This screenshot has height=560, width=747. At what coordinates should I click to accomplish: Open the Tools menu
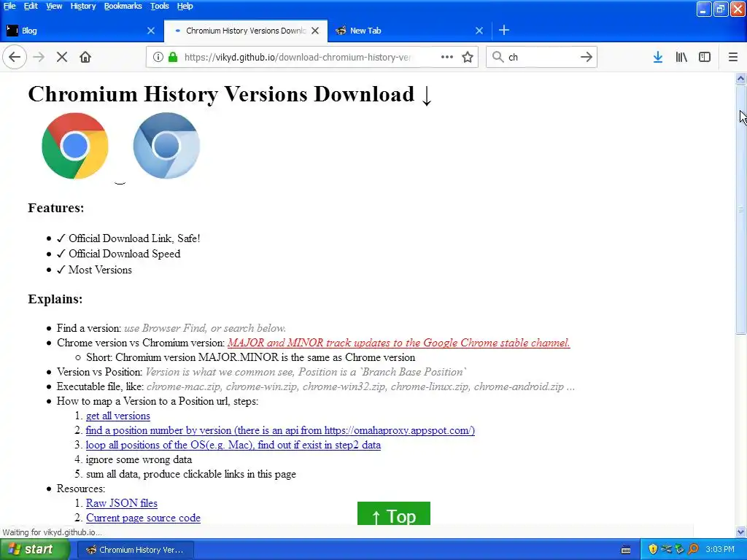(160, 6)
